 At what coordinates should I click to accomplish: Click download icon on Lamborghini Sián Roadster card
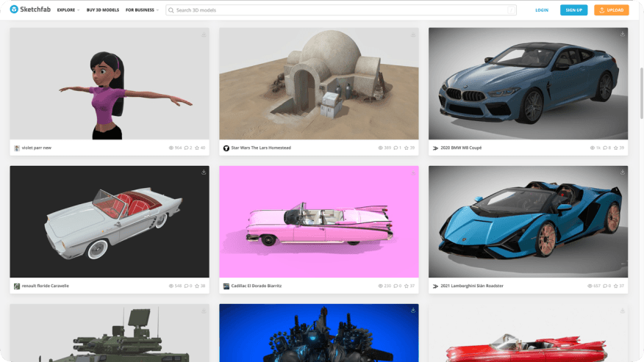point(622,172)
